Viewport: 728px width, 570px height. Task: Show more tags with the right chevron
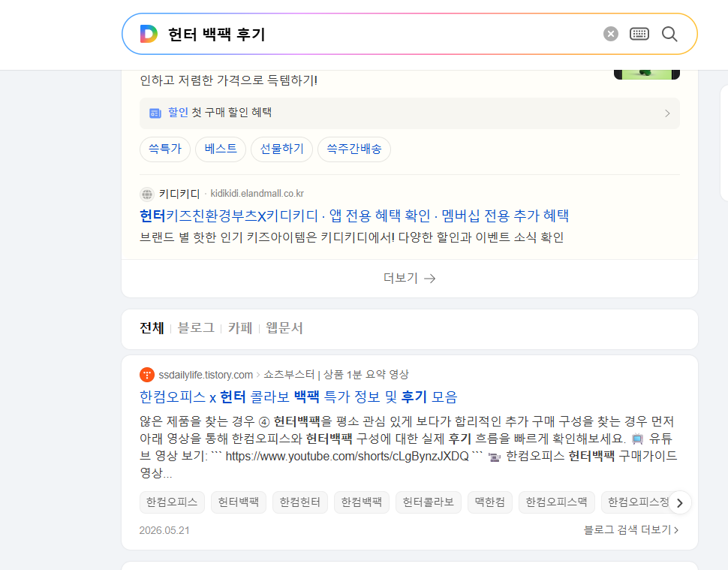[680, 502]
